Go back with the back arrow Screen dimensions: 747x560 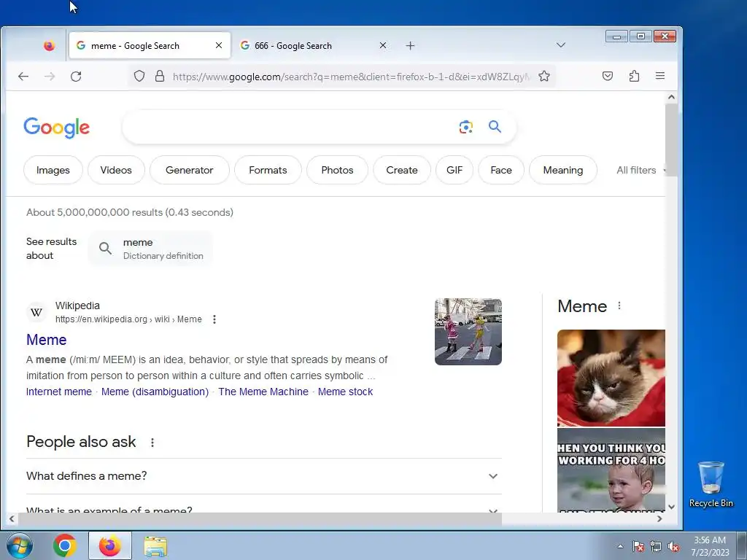tap(23, 76)
